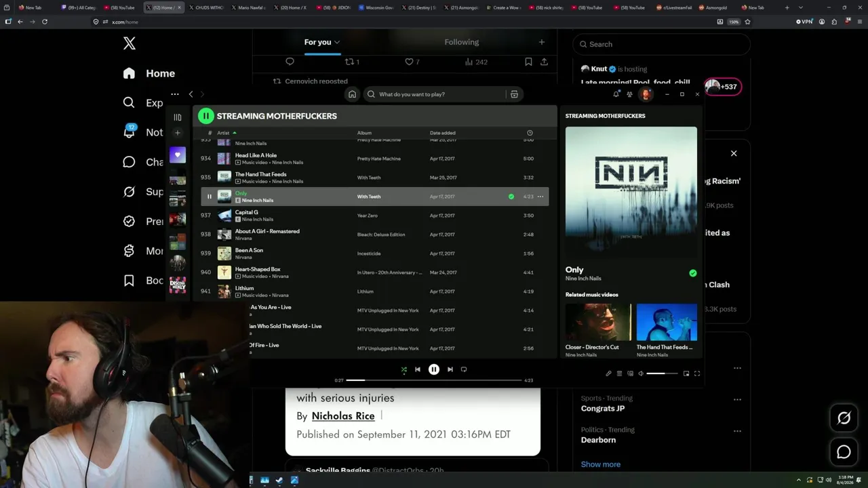Open Notifications in the X sidebar
Image resolution: width=868 pixels, height=488 pixels.
click(x=142, y=132)
